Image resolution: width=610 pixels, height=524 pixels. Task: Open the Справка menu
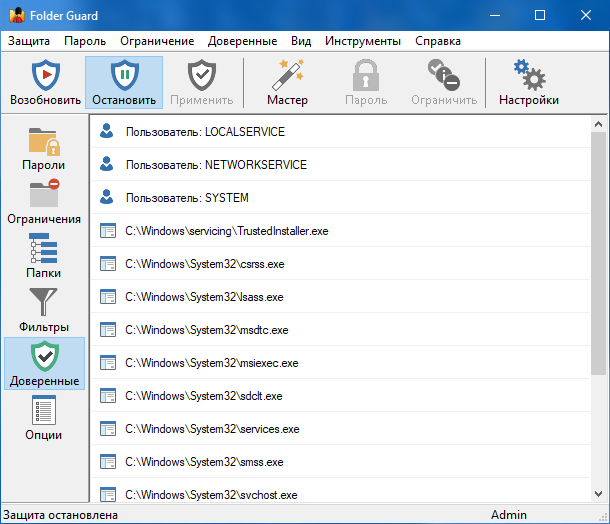(437, 41)
